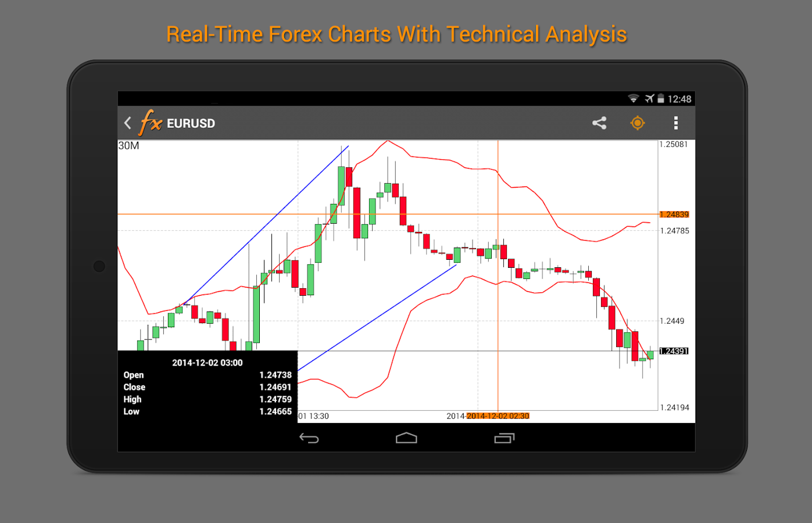Image resolution: width=812 pixels, height=523 pixels.
Task: Tap the Open value 1.24738
Action: (276, 375)
